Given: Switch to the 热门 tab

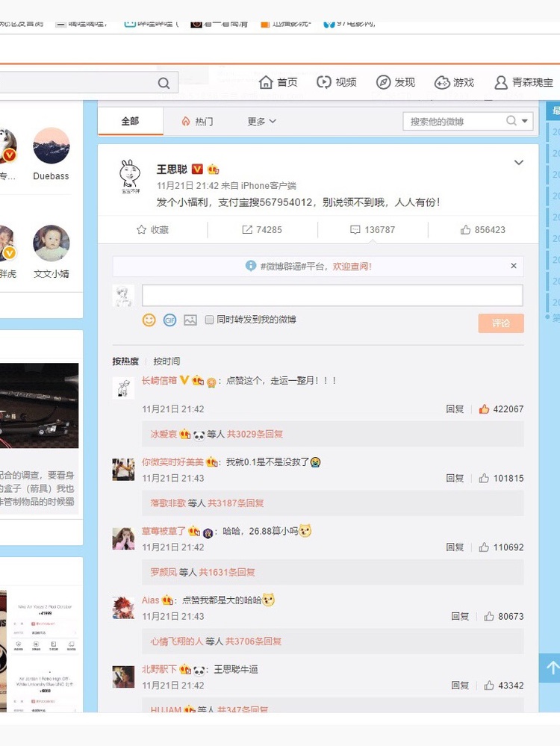Looking at the screenshot, I should pos(197,121).
